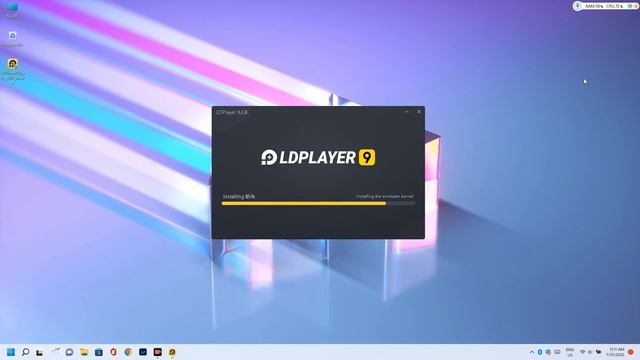Open Task View on the taskbar
Viewport: 640px width, 360px height.
(40, 352)
